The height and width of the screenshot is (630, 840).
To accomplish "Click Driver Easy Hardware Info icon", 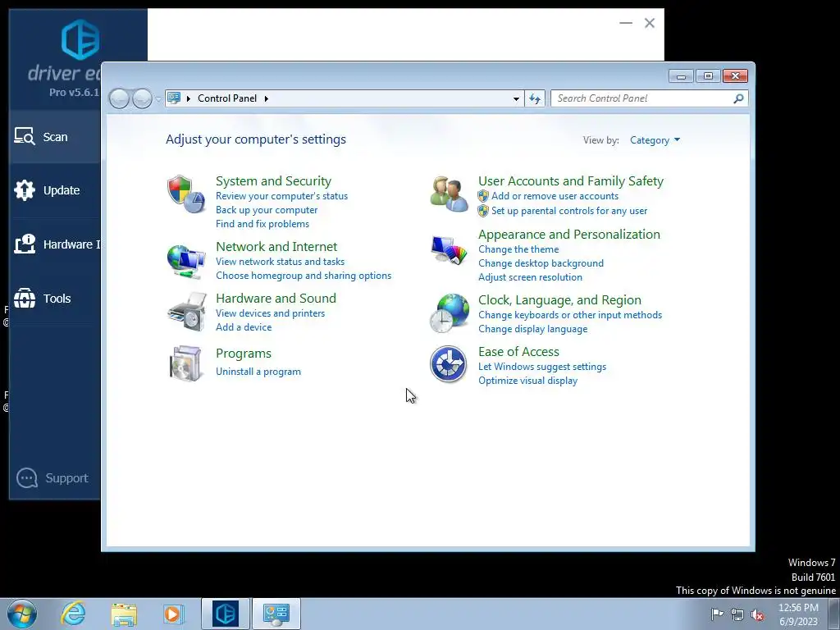I will point(24,244).
